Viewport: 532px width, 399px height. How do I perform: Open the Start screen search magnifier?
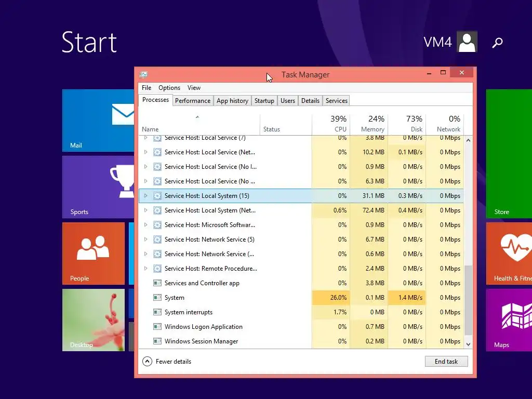[x=497, y=43]
